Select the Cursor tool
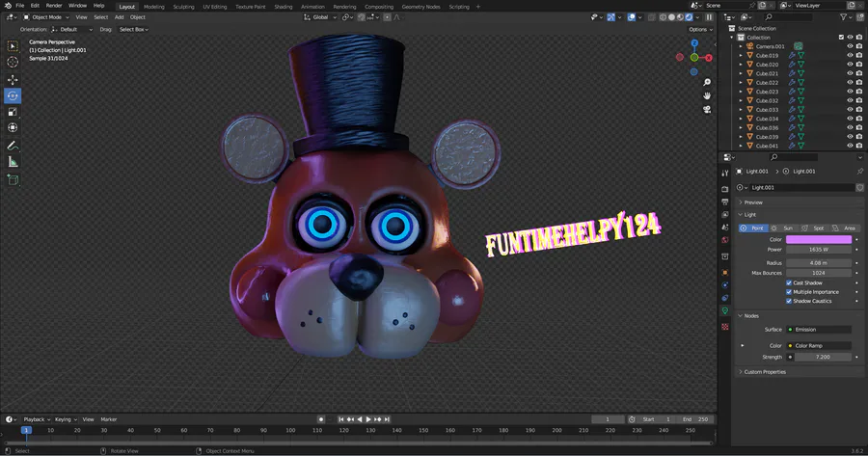868x456 pixels. (x=13, y=62)
